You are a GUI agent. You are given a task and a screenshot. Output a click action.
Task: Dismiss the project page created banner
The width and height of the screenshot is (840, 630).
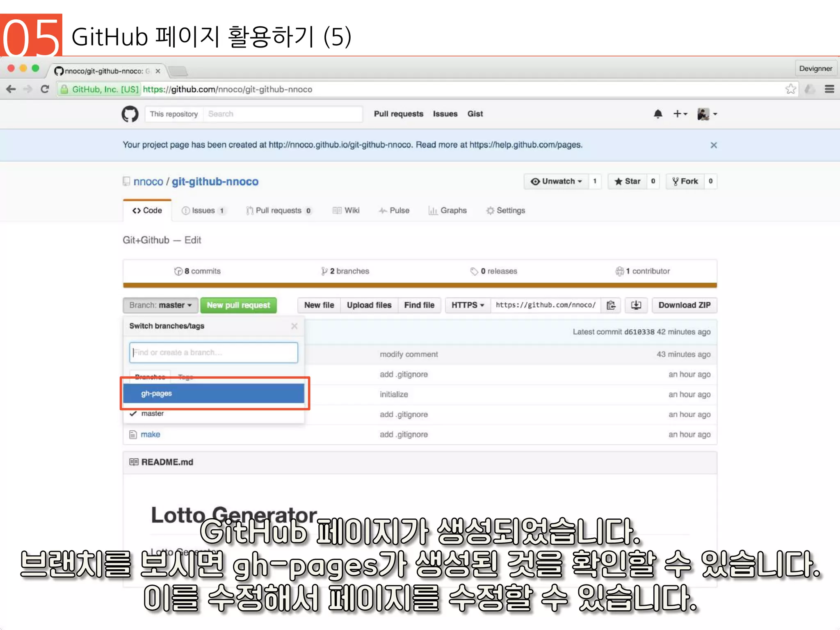click(714, 145)
